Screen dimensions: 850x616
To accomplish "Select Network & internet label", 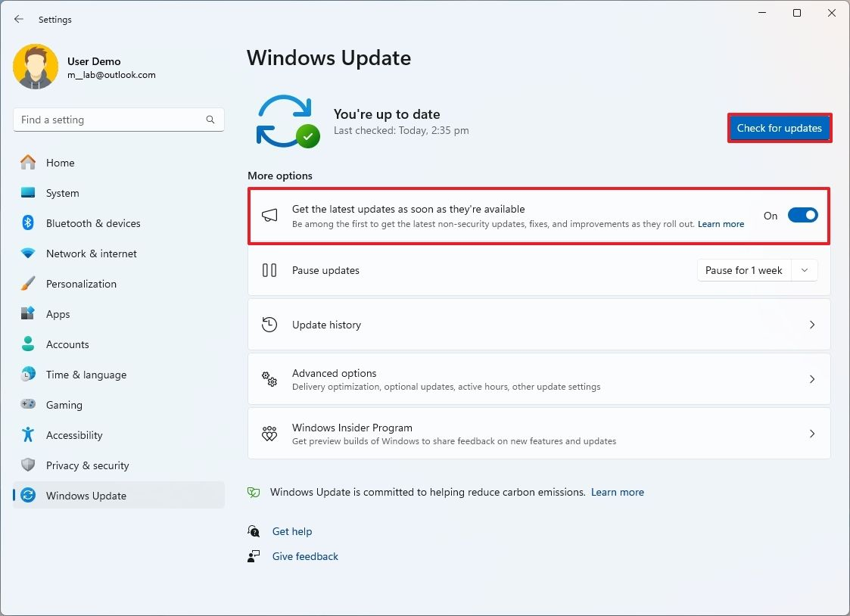I will point(91,254).
